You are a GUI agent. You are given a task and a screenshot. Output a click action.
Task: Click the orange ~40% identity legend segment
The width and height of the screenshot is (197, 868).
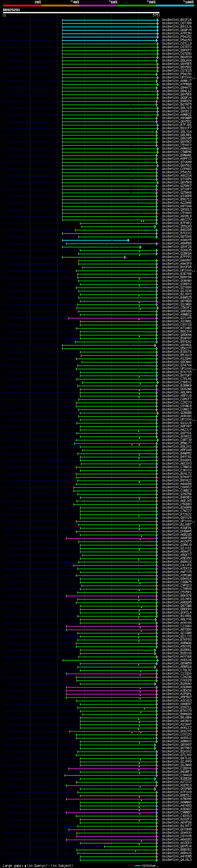click(60, 6)
